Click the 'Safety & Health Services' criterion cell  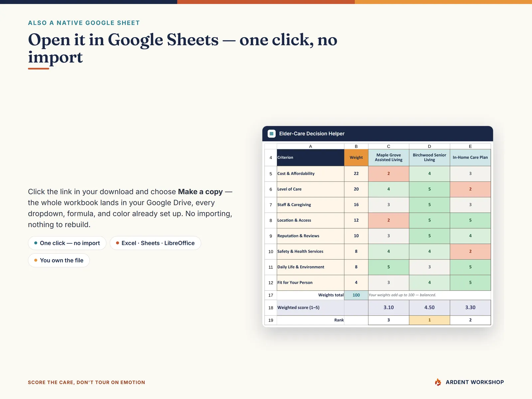tap(311, 252)
